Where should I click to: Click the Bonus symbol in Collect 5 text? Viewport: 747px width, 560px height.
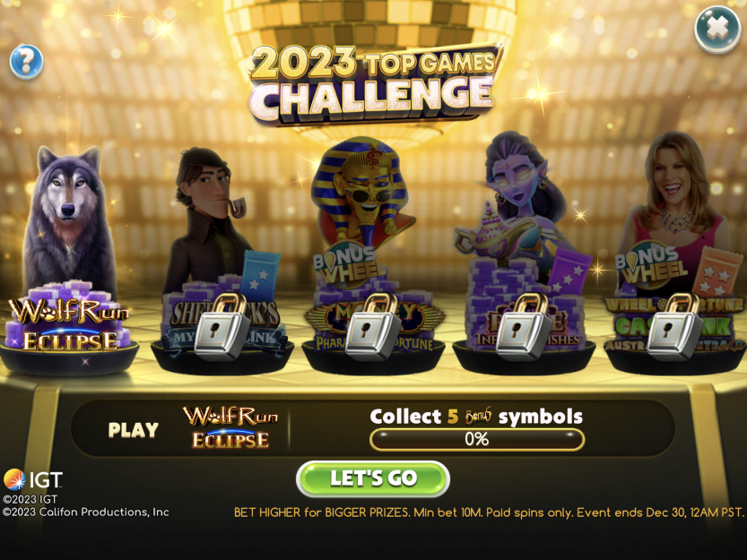(478, 416)
